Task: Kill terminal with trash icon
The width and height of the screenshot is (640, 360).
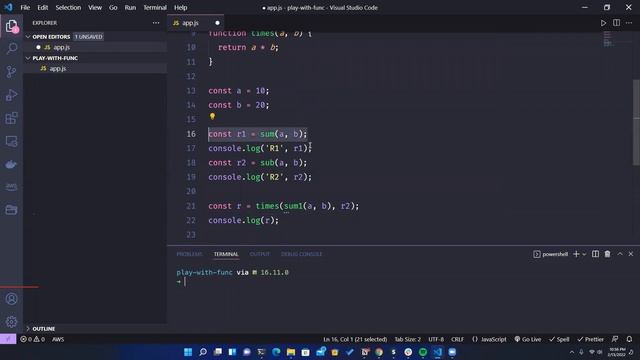Action: click(x=607, y=254)
